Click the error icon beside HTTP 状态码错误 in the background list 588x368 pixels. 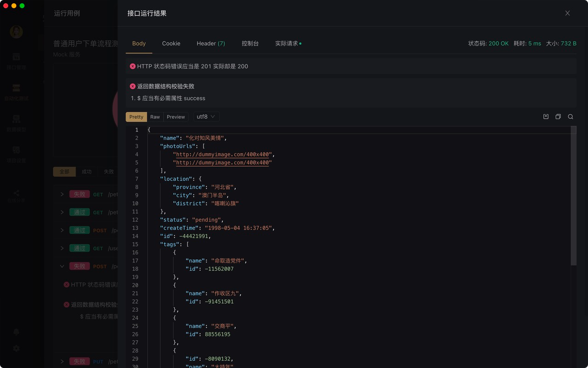tap(67, 285)
